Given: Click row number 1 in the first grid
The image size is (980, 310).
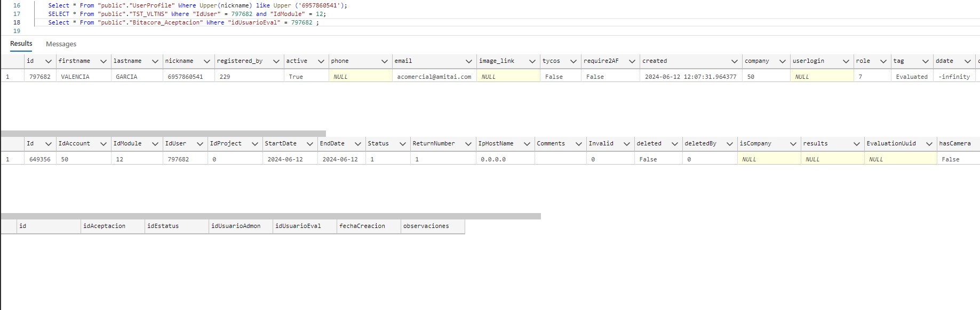Looking at the screenshot, I should click(x=7, y=77).
